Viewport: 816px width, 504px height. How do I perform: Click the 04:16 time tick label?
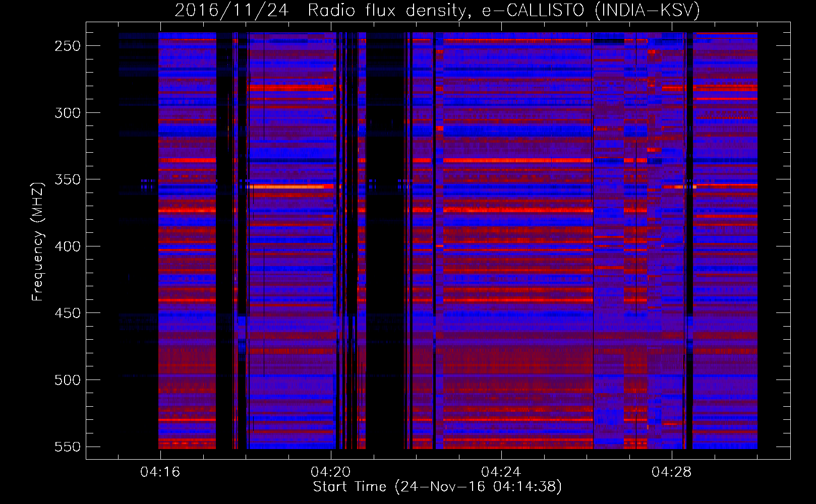[160, 472]
